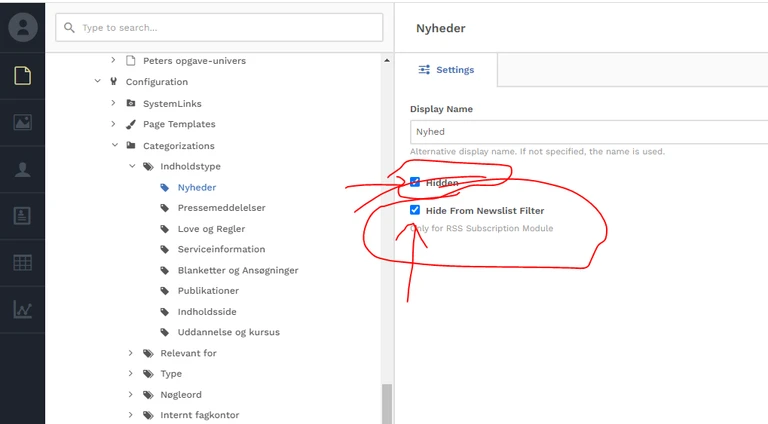Expand the Page Templates node
This screenshot has height=424, width=768.
pyautogui.click(x=114, y=124)
